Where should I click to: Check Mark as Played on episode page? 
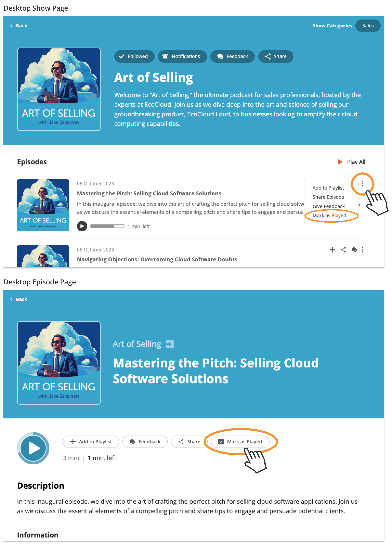240,442
